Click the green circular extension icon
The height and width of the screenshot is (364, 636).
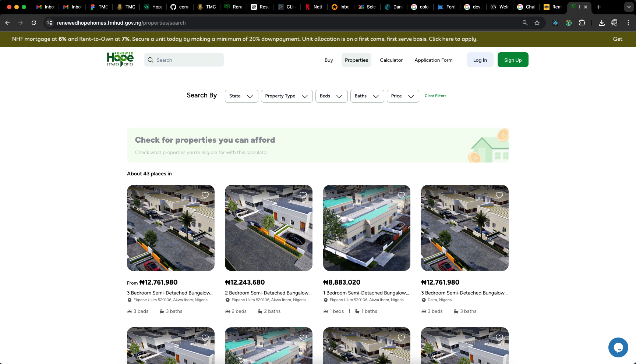[569, 23]
